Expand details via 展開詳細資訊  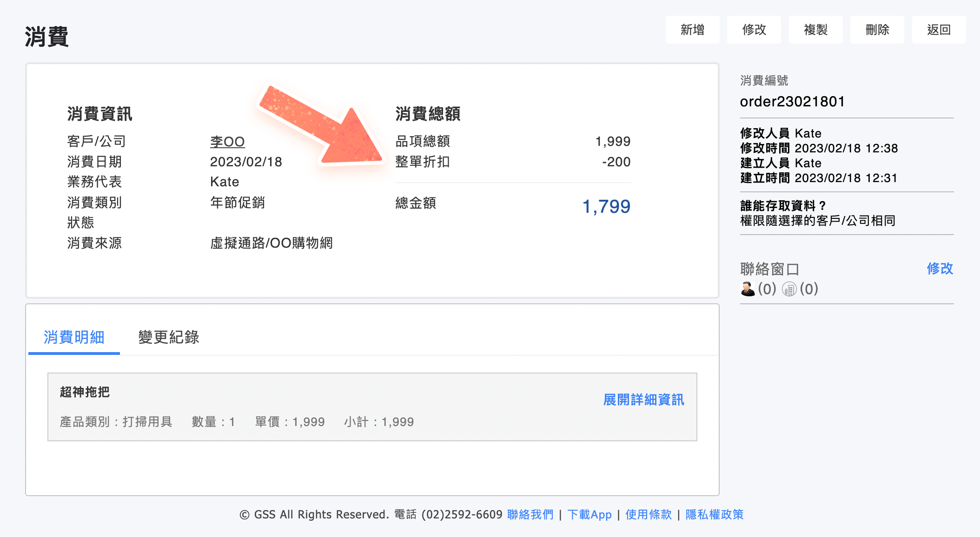click(x=643, y=399)
